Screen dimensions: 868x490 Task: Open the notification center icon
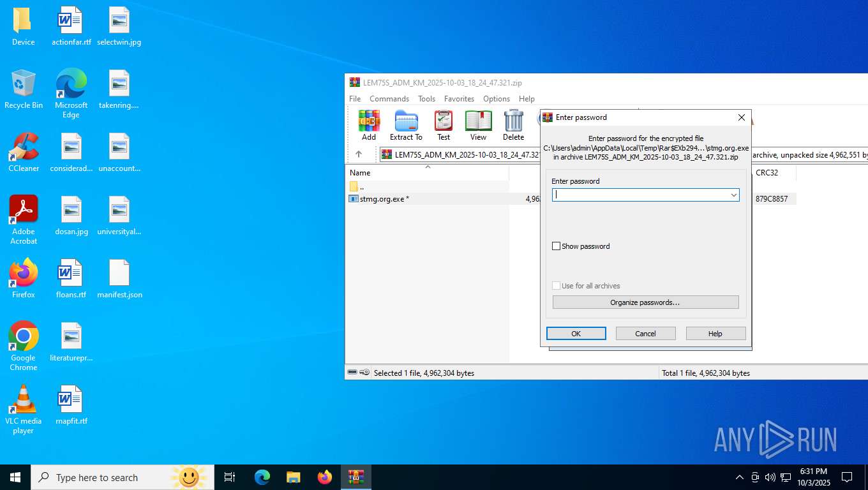coord(847,477)
